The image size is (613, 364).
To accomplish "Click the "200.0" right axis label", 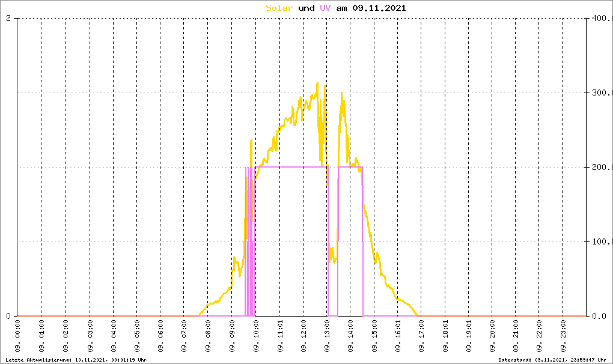I will (602, 167).
